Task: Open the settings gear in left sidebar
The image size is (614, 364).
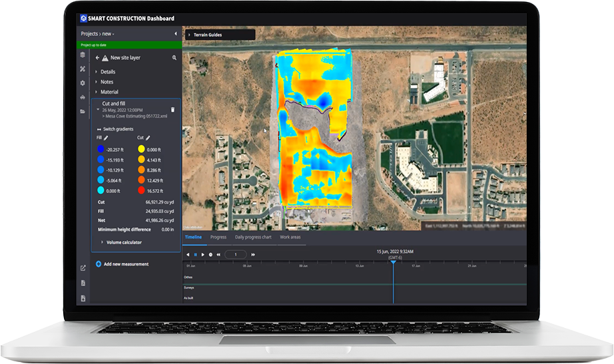Action: (x=83, y=83)
